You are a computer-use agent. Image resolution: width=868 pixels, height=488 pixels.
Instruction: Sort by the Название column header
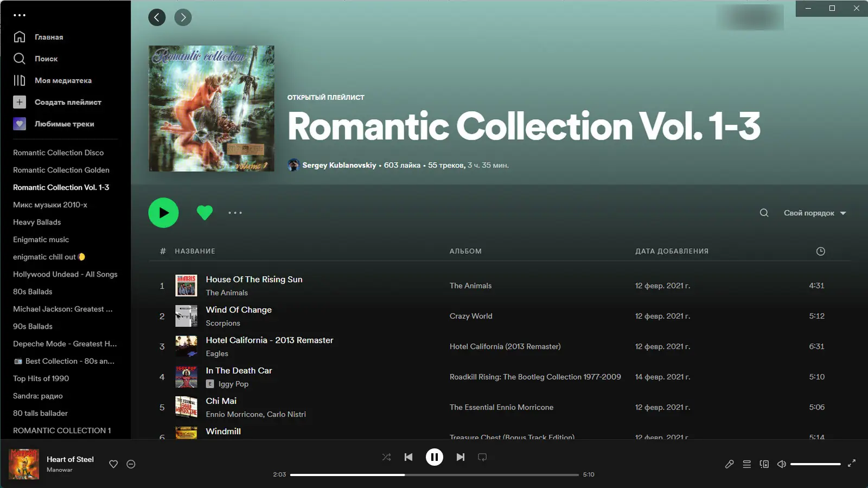coord(195,251)
